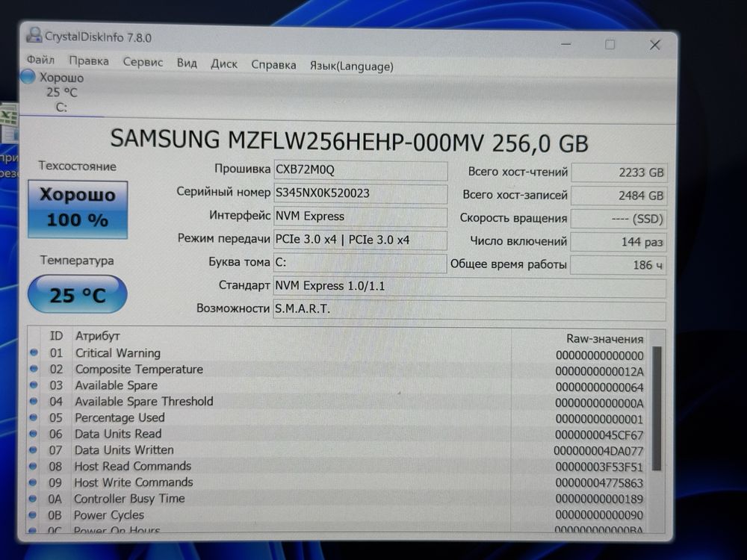Click the CrystalDiskInfo title bar app icon
Image resolution: width=747 pixels, height=560 pixels.
pyautogui.click(x=34, y=35)
